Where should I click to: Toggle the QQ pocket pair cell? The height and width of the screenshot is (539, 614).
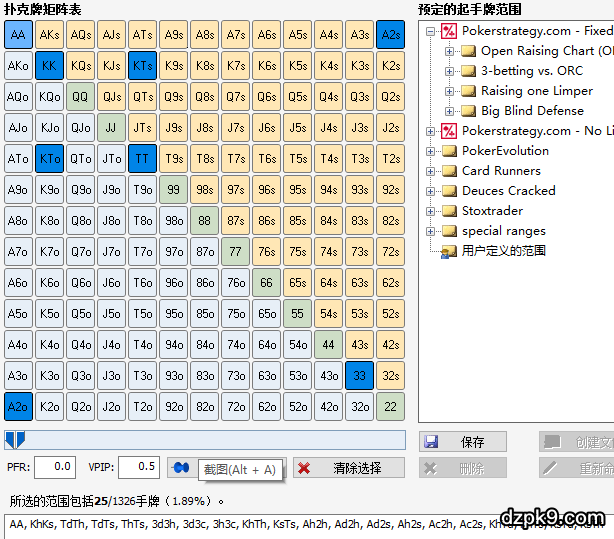80,97
